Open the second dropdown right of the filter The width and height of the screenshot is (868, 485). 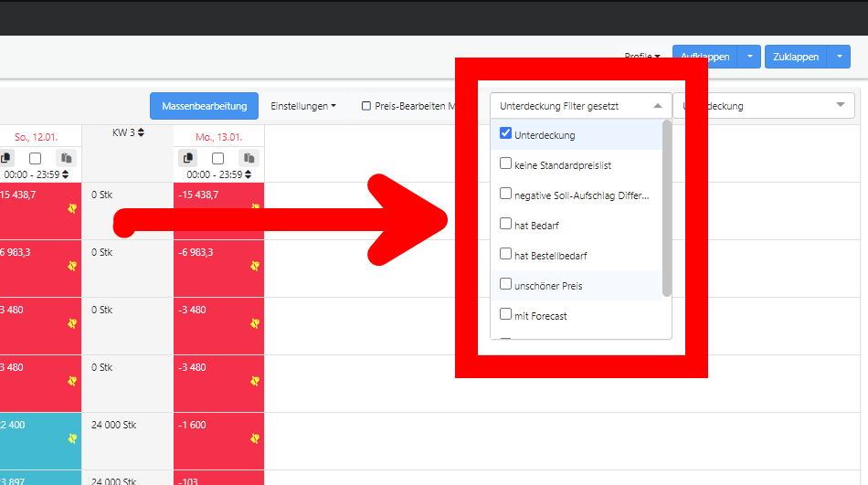pyautogui.click(x=764, y=106)
